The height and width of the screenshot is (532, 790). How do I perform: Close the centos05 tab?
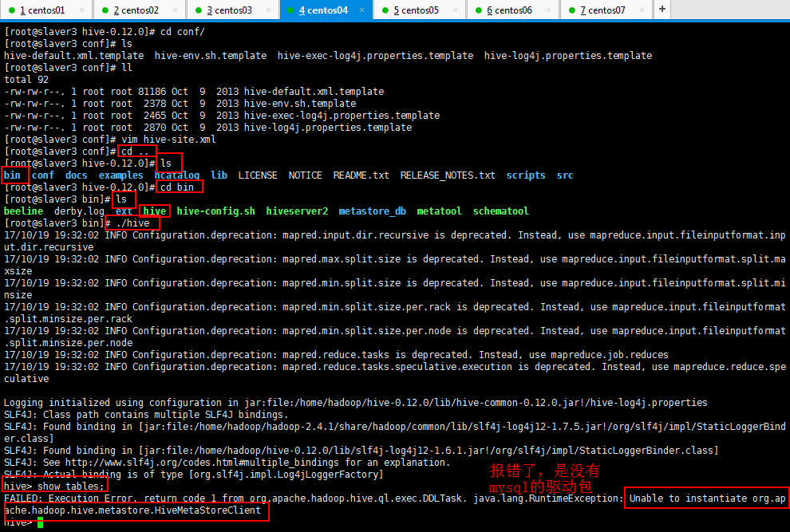[x=455, y=10]
